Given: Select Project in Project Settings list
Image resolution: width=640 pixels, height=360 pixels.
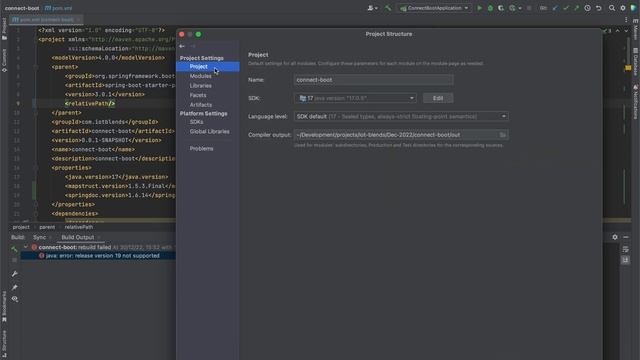Looking at the screenshot, I should 208,67.
